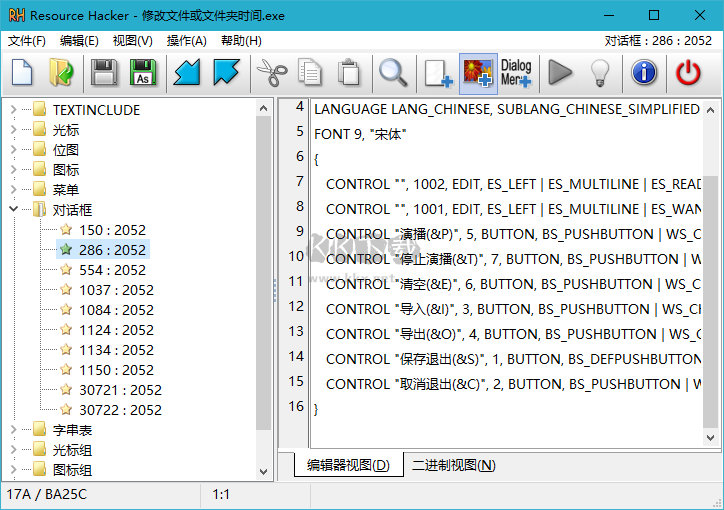Select dialog resource 30722 : 2052
The height and width of the screenshot is (510, 724).
pyautogui.click(x=120, y=409)
